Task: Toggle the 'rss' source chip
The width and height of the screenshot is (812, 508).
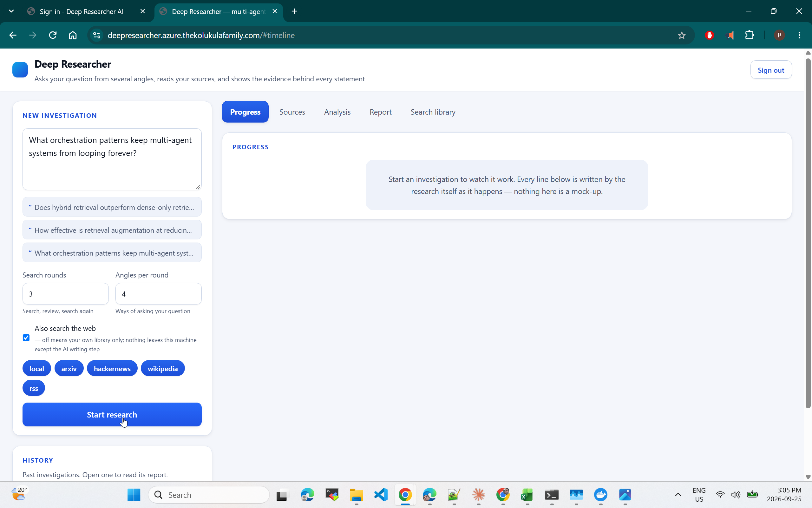Action: click(34, 388)
